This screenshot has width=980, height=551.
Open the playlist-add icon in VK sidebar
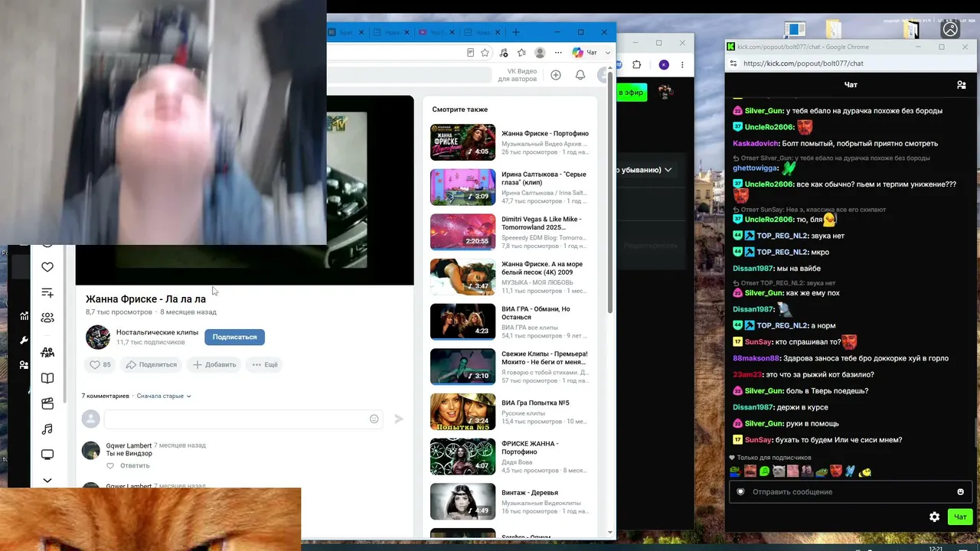point(47,293)
